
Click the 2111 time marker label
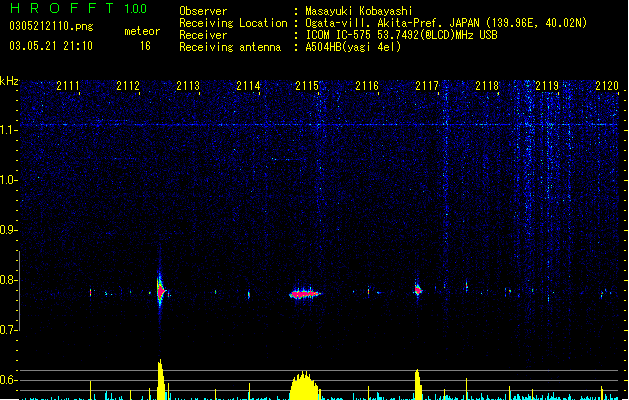pos(68,86)
